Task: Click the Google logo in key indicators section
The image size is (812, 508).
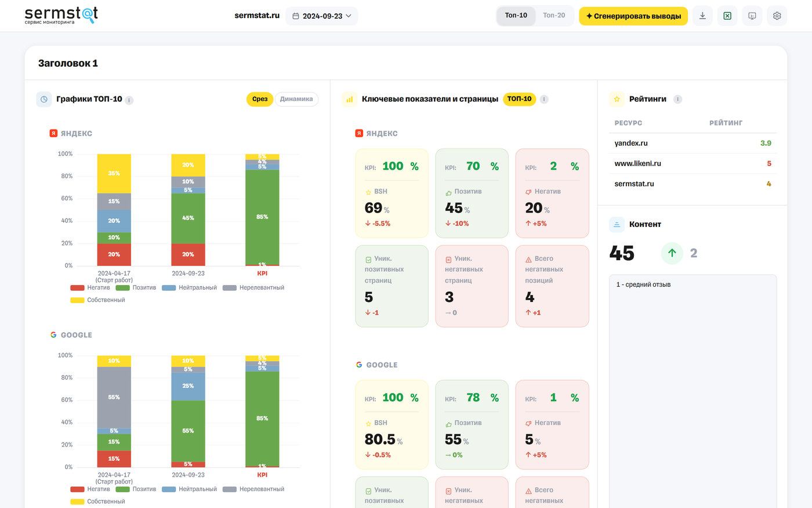Action: (x=359, y=365)
